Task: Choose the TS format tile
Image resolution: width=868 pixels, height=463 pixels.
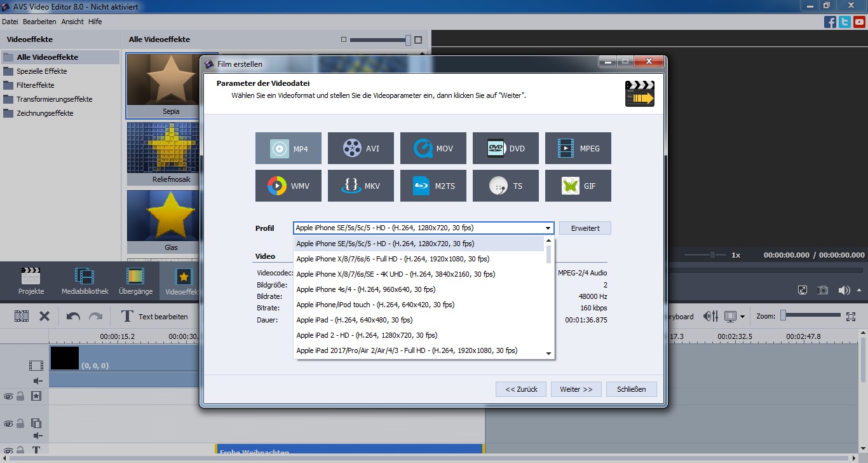Action: pyautogui.click(x=506, y=186)
